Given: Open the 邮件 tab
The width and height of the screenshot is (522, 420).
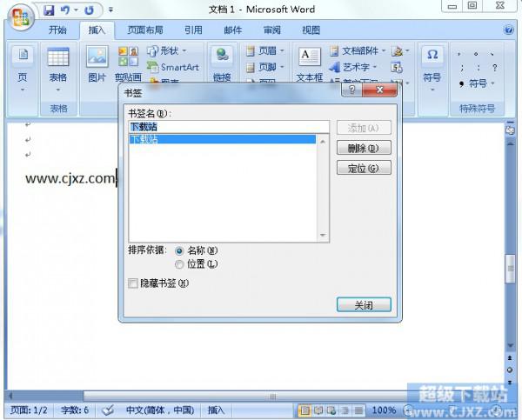Looking at the screenshot, I should coord(232,30).
